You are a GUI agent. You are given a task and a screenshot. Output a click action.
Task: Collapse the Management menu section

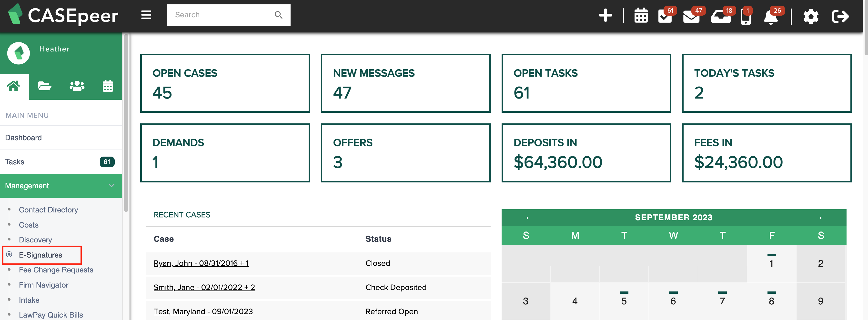(x=61, y=186)
